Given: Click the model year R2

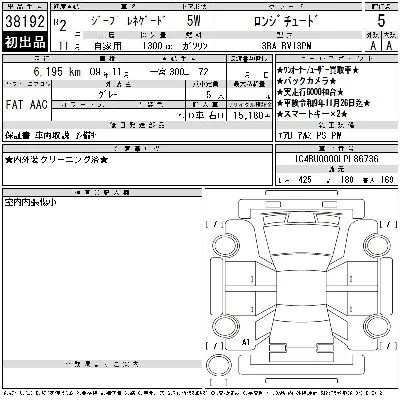Looking at the screenshot, I should [x=60, y=25].
